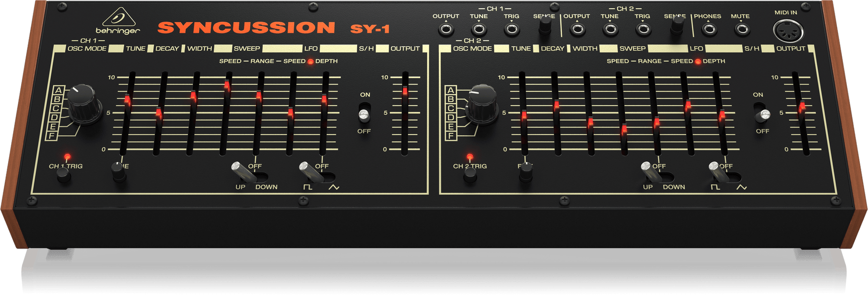This screenshot has height=295, width=868.
Task: Click the CH 2 OUTPUT jack
Action: tap(577, 29)
